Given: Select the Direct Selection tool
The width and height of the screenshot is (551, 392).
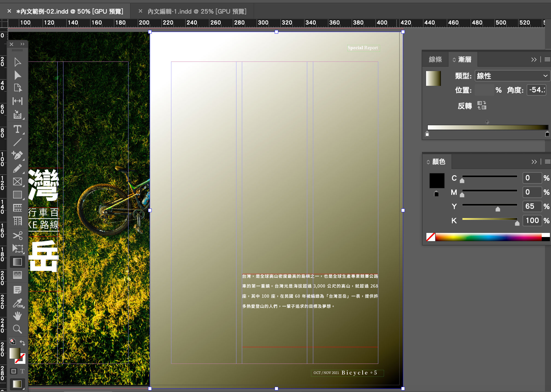Looking at the screenshot, I should coord(17,75).
